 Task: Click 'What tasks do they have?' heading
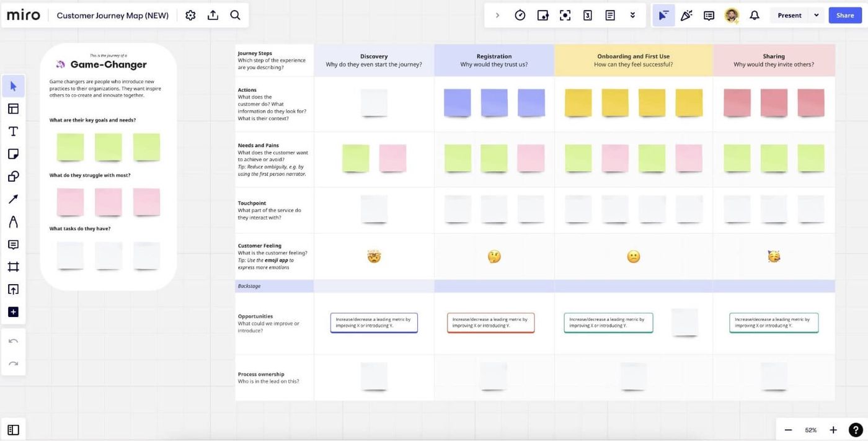80,228
